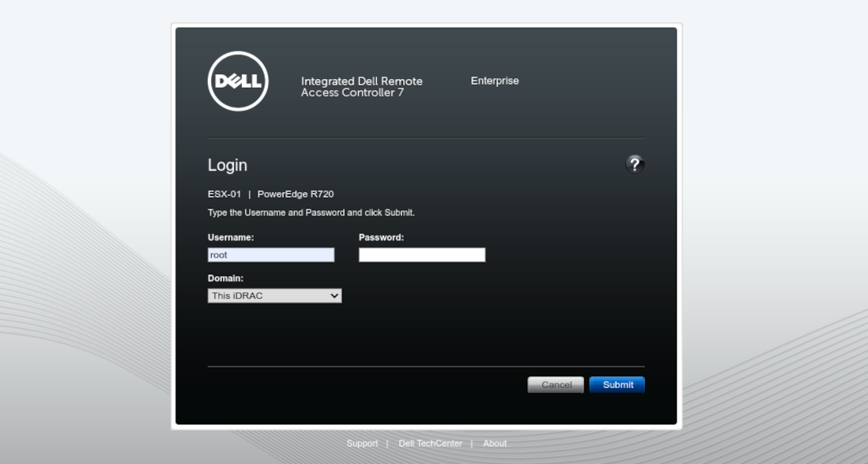Focus the Username field containing root
Viewport: 868px width, 464px height.
click(271, 255)
